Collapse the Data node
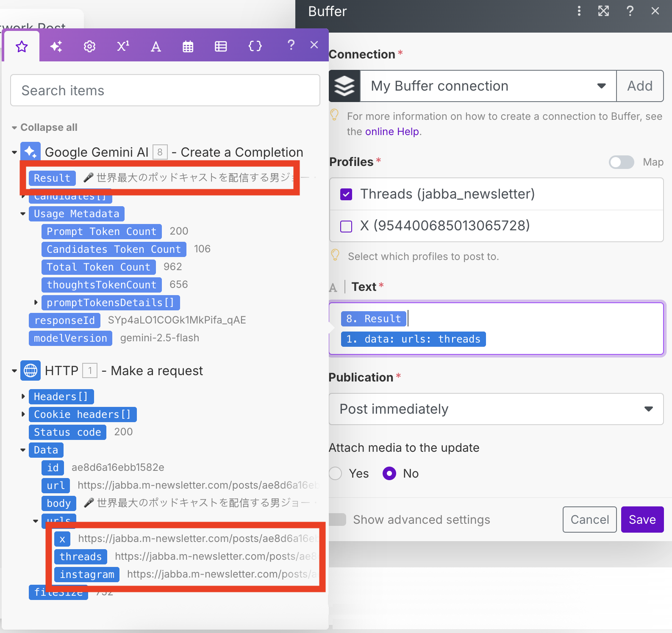Viewport: 672px width, 633px height. pyautogui.click(x=23, y=450)
